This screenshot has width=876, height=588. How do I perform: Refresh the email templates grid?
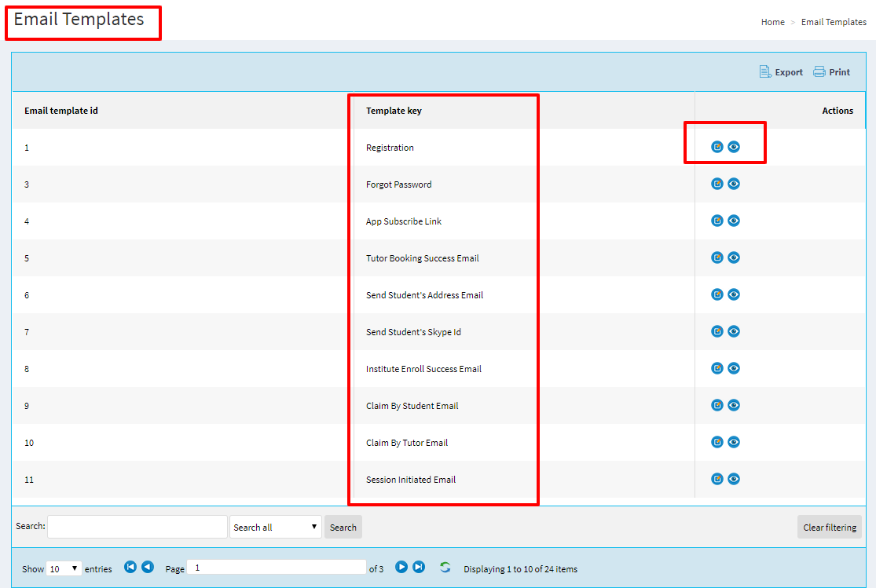click(x=445, y=568)
